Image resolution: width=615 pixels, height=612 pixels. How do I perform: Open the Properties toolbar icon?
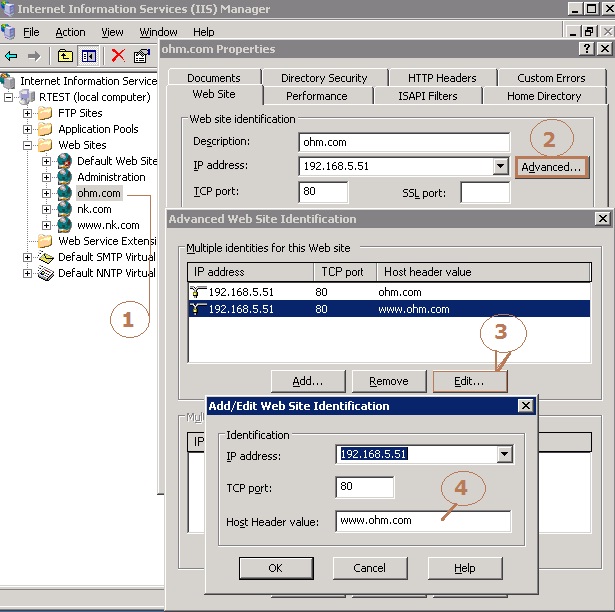142,56
